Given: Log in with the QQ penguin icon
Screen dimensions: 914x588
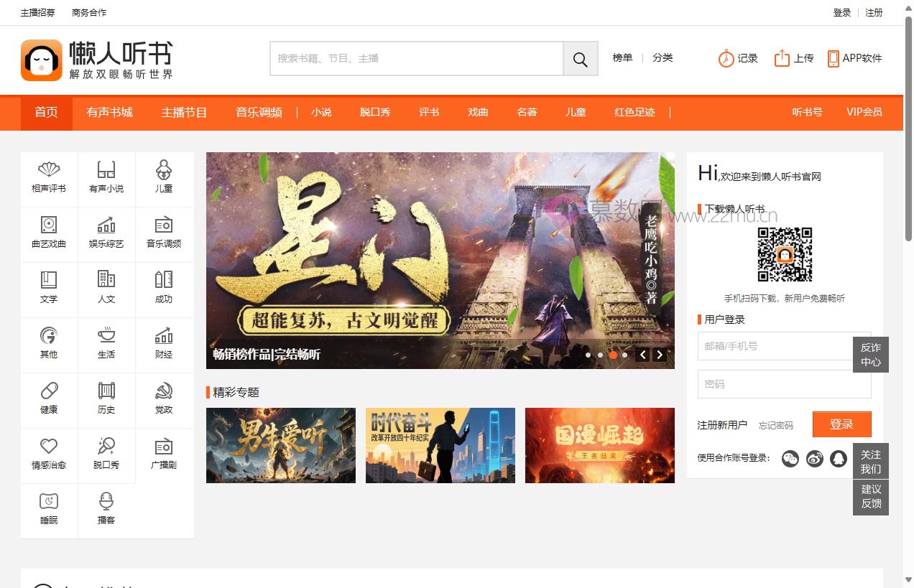Looking at the screenshot, I should [838, 459].
